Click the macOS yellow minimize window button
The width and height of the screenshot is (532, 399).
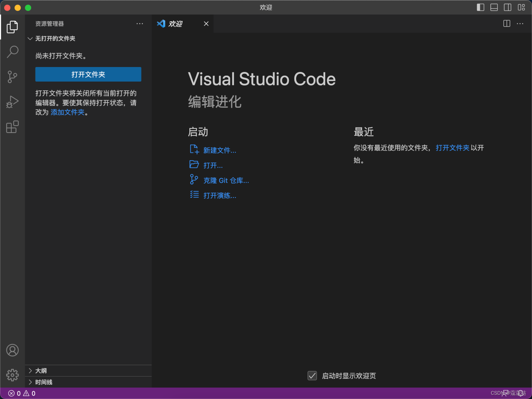coord(18,7)
